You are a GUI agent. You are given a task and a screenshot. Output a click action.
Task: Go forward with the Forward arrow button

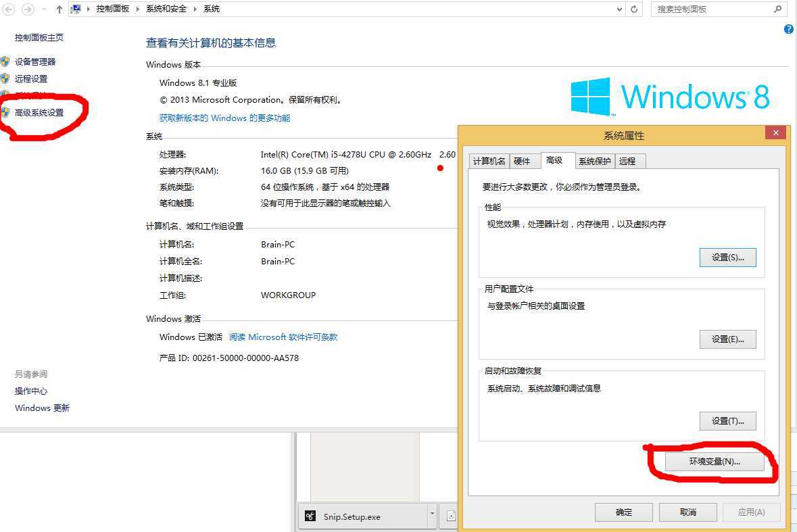coord(28,9)
